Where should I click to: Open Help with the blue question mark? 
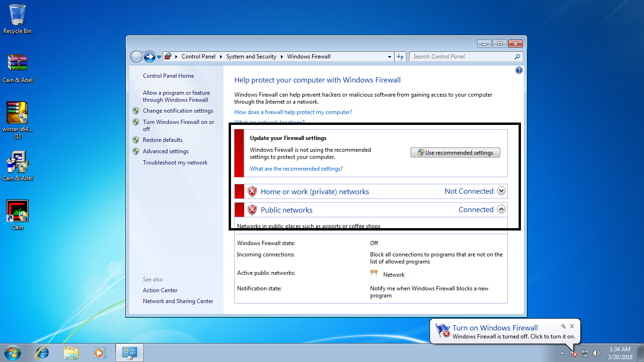[519, 70]
